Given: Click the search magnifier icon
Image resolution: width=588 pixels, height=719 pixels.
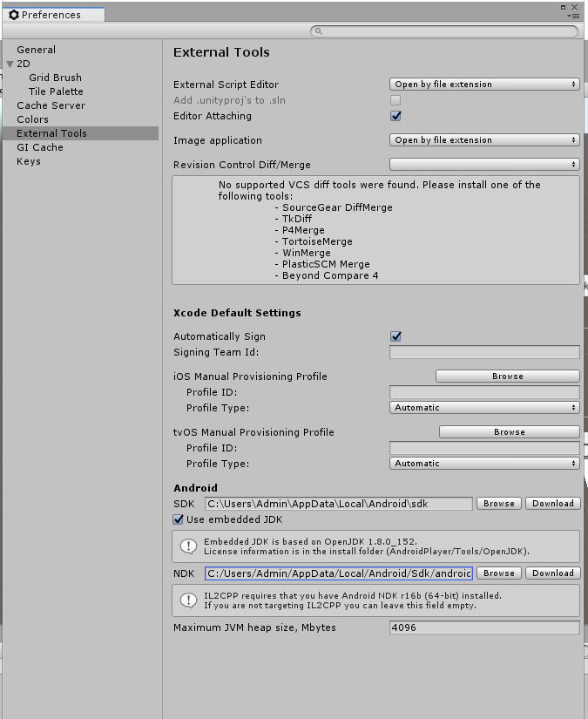Looking at the screenshot, I should 318,31.
